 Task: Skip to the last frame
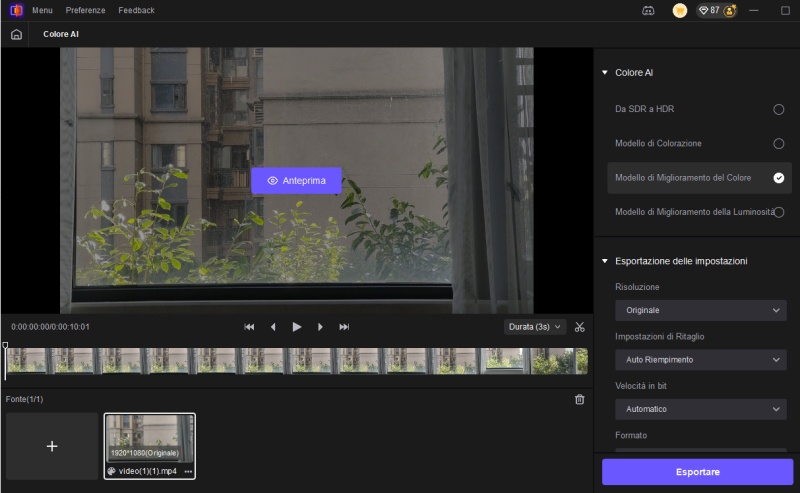pos(344,327)
